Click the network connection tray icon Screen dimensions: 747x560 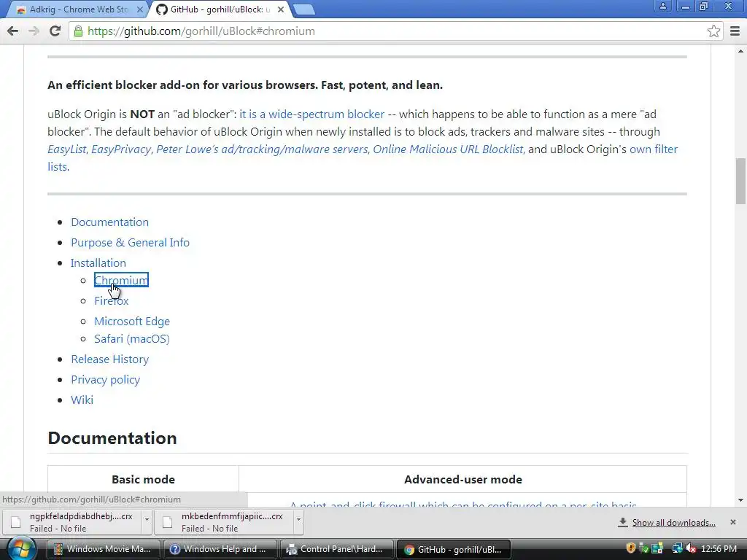coord(677,549)
